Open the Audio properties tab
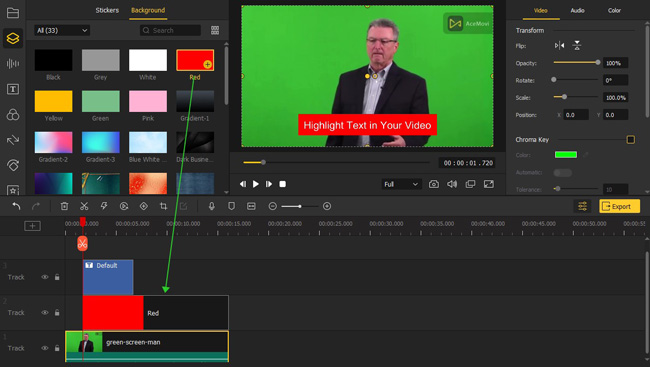 (x=577, y=11)
